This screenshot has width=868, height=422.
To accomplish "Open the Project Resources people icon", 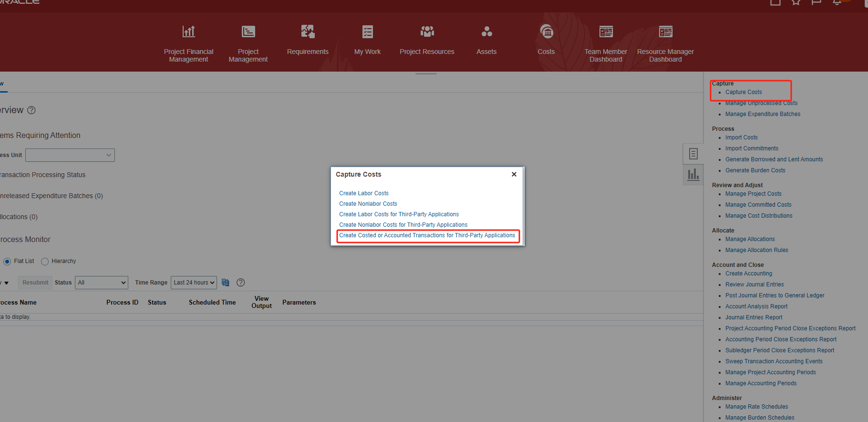I will 427,32.
